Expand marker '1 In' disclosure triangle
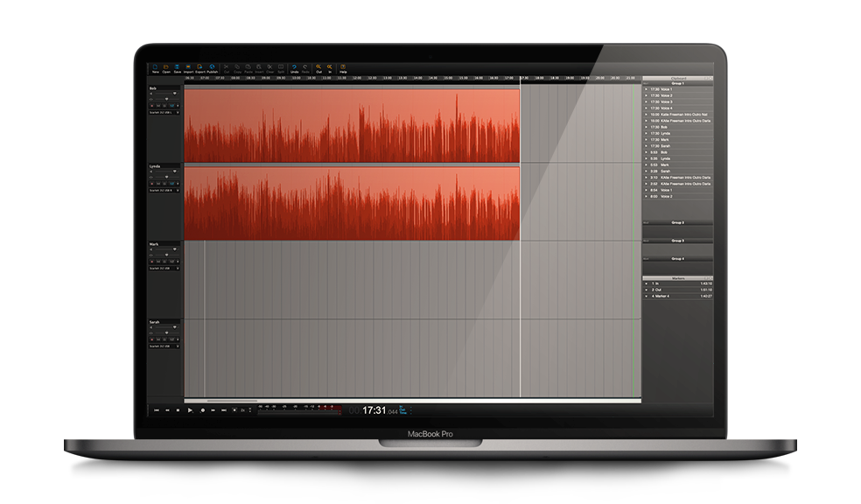The height and width of the screenshot is (504, 861). point(647,283)
